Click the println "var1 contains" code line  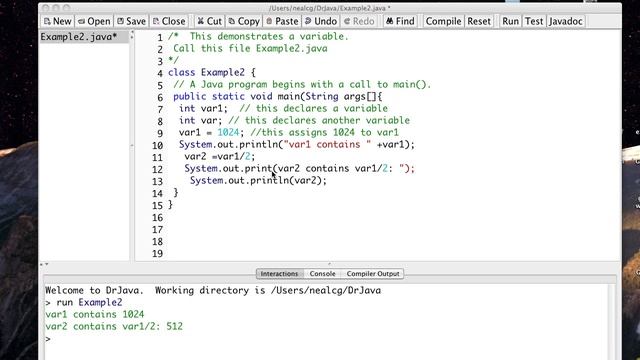tap(297, 144)
